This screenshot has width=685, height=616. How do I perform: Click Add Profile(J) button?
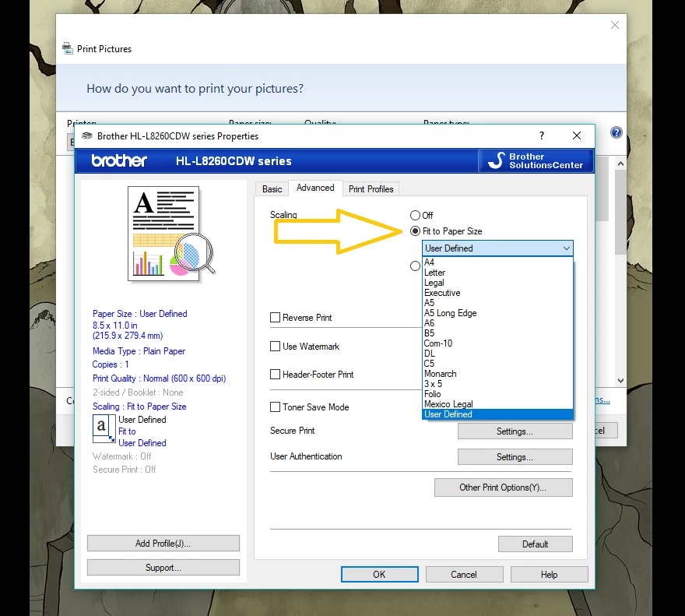point(163,544)
